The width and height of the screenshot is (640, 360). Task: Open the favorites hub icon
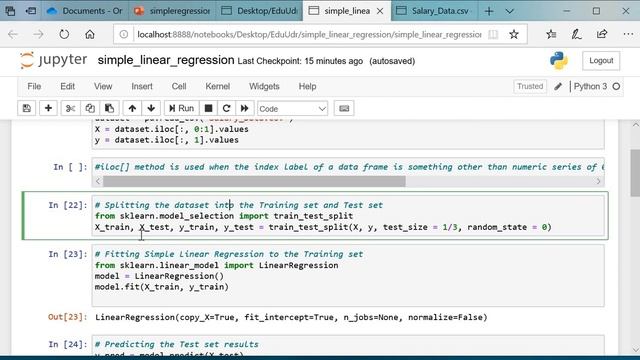(551, 35)
